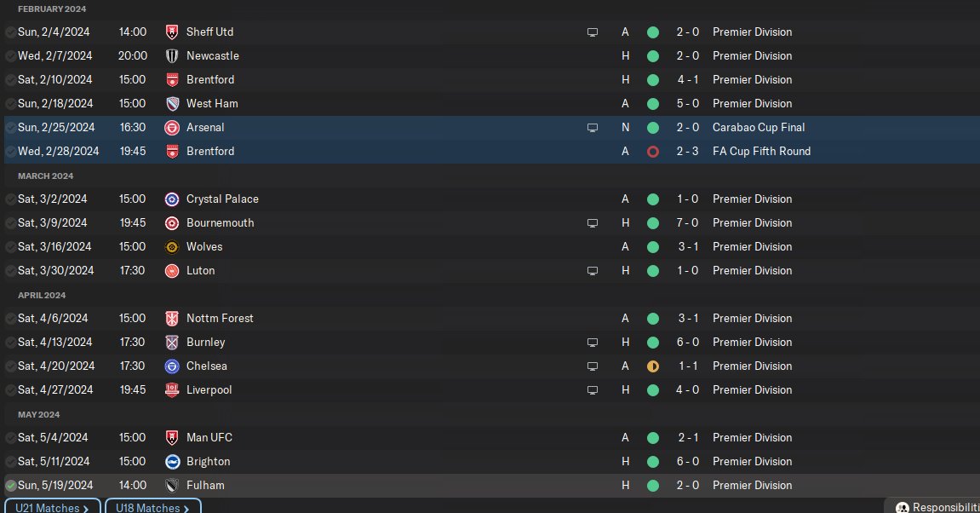Image resolution: width=980 pixels, height=513 pixels.
Task: Open the Responsibilities panel
Action: click(934, 507)
